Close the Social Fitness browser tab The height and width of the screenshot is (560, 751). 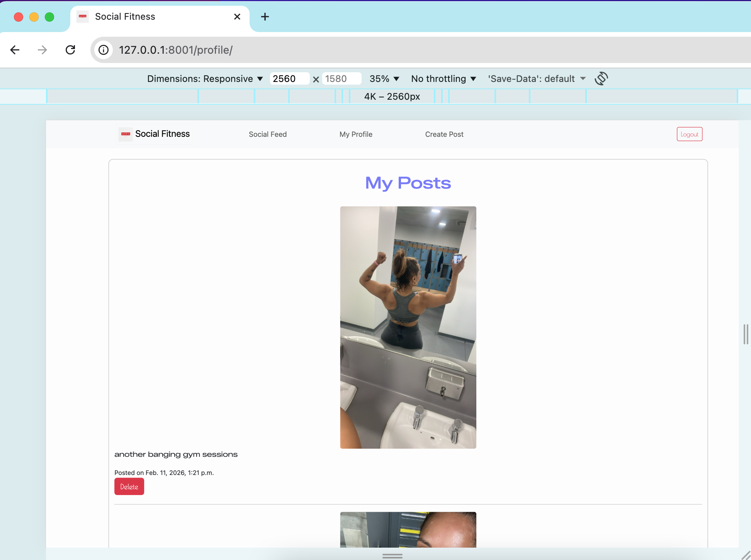point(236,17)
